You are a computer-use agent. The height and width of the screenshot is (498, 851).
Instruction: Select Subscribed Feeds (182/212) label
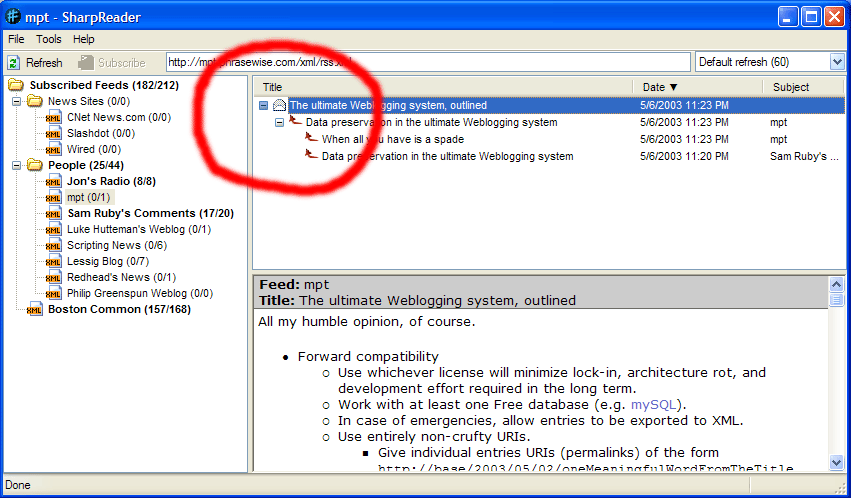(104, 85)
